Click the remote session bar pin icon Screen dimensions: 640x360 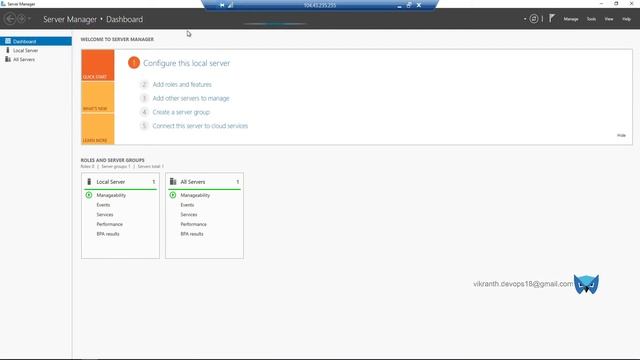pyautogui.click(x=222, y=5)
